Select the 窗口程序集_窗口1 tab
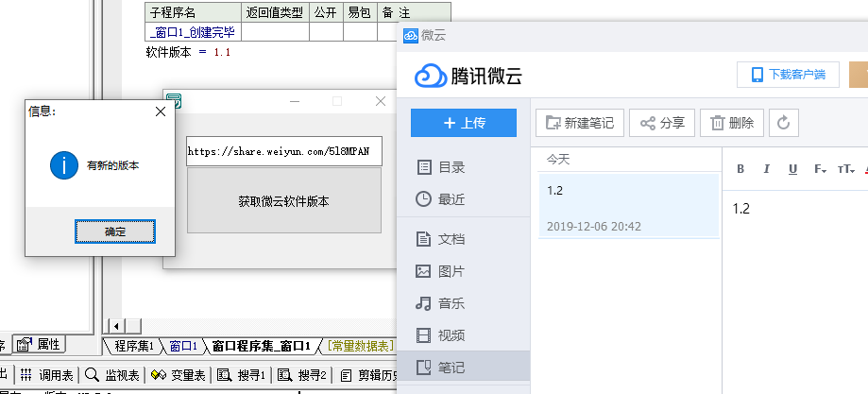The width and height of the screenshot is (868, 394). click(x=262, y=347)
